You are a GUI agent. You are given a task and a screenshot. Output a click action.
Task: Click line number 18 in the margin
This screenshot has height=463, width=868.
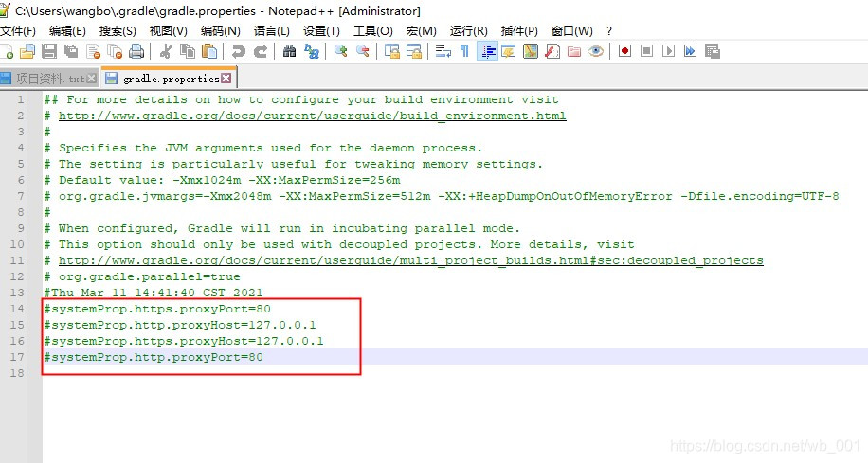coord(17,373)
